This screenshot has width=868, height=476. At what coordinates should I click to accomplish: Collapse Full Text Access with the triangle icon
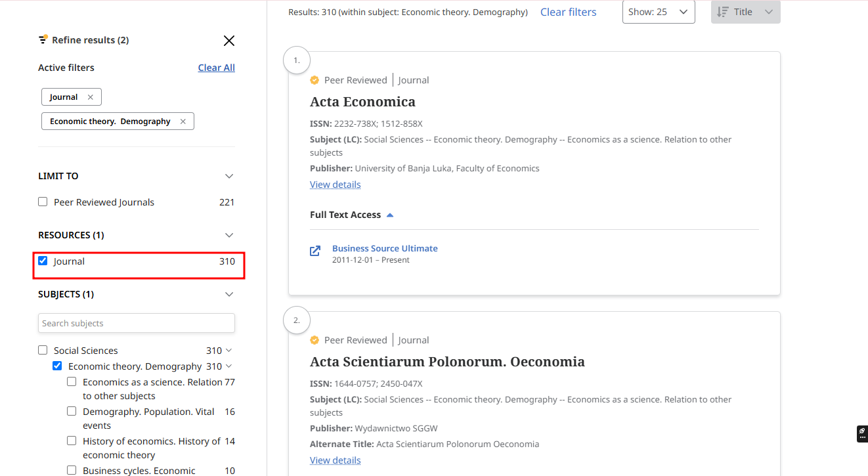390,215
